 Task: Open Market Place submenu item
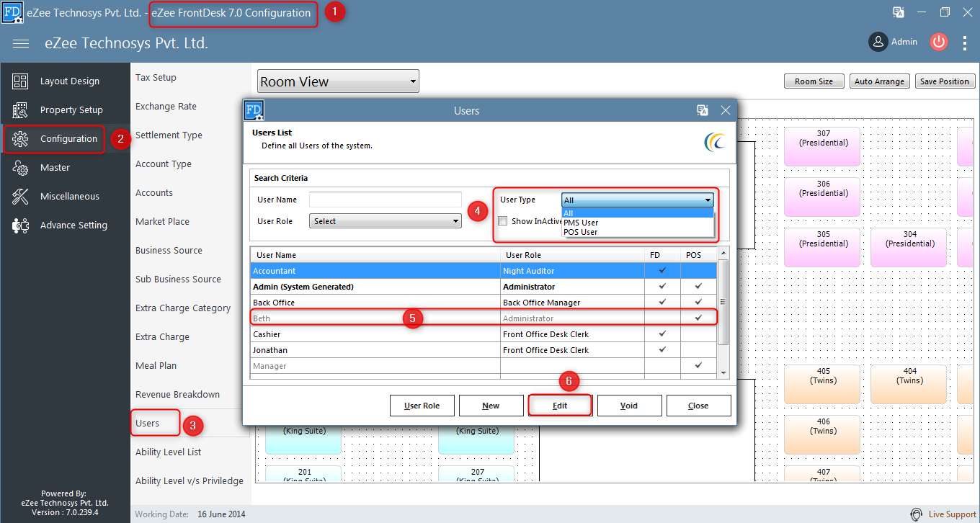pyautogui.click(x=162, y=222)
